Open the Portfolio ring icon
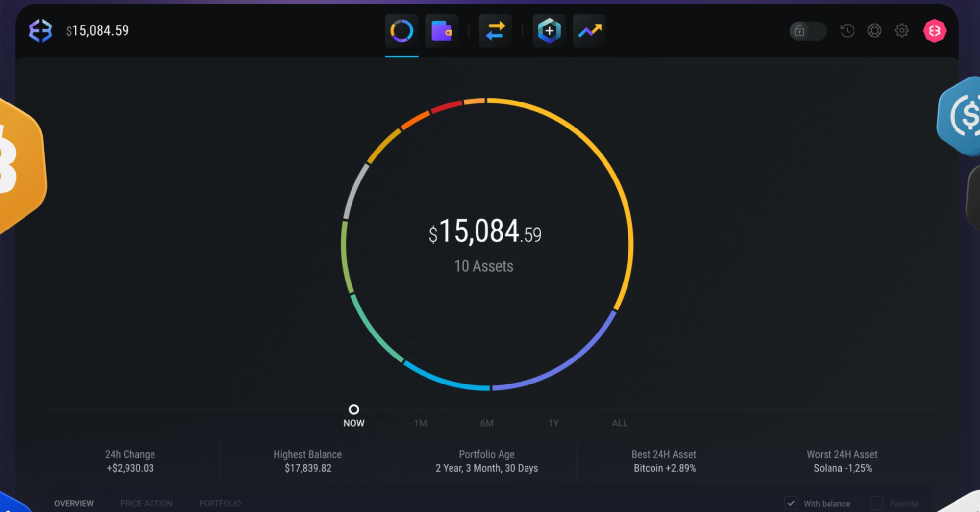Image resolution: width=980 pixels, height=512 pixels. [x=402, y=31]
